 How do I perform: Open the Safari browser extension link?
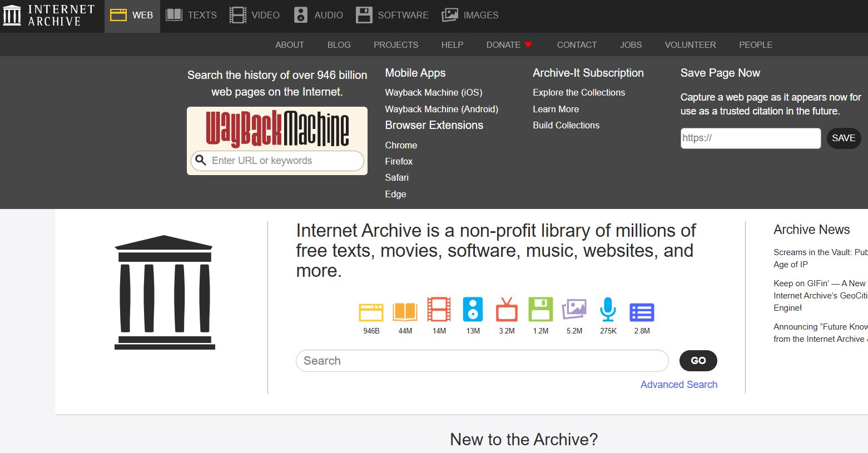(396, 177)
